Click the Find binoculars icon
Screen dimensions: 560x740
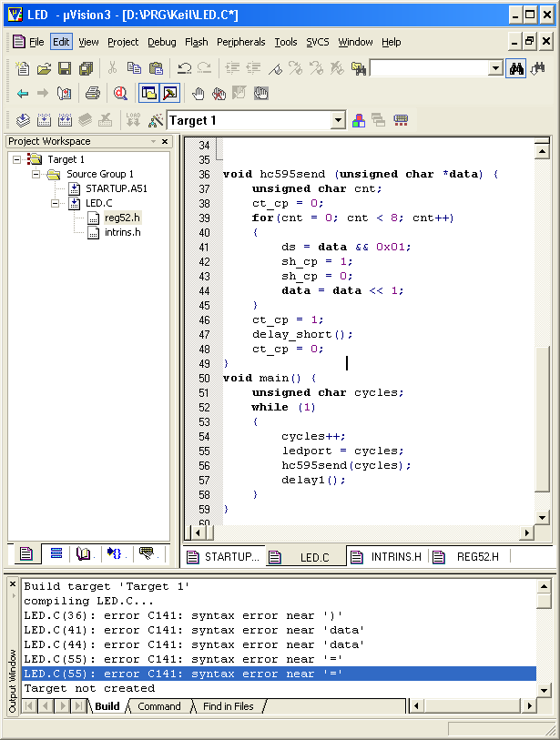[516, 68]
